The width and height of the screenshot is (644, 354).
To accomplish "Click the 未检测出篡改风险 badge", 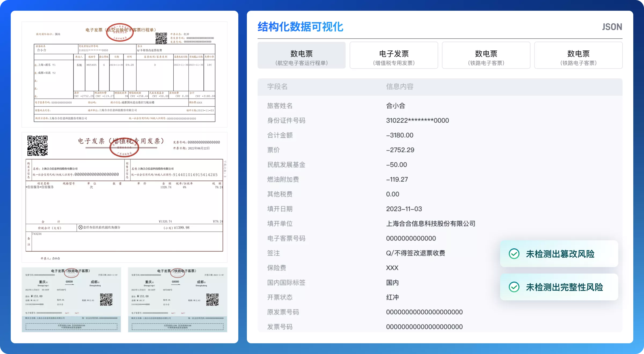I will [559, 253].
